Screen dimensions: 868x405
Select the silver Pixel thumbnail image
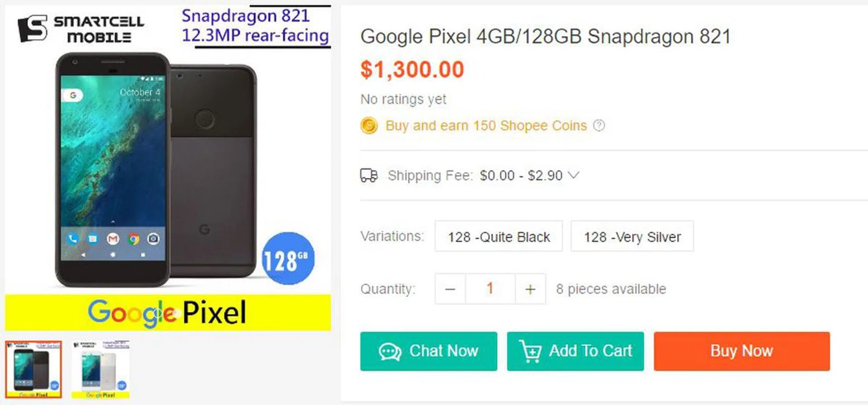pos(100,369)
